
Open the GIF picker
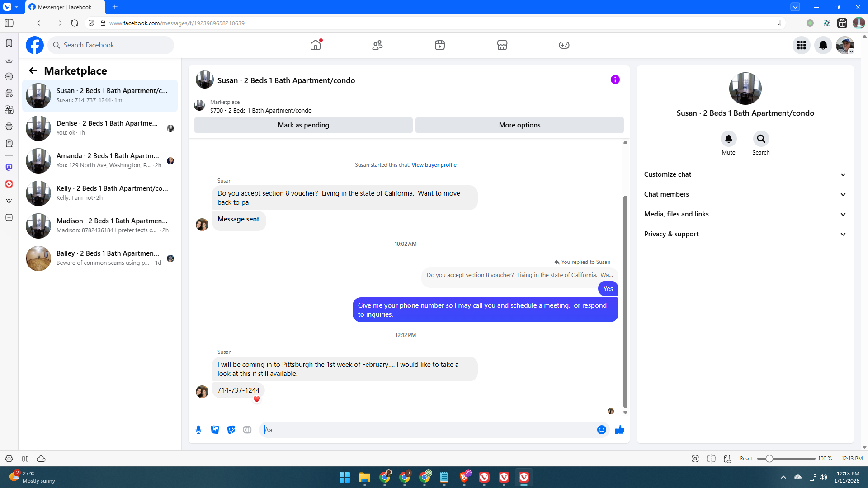[x=247, y=430]
